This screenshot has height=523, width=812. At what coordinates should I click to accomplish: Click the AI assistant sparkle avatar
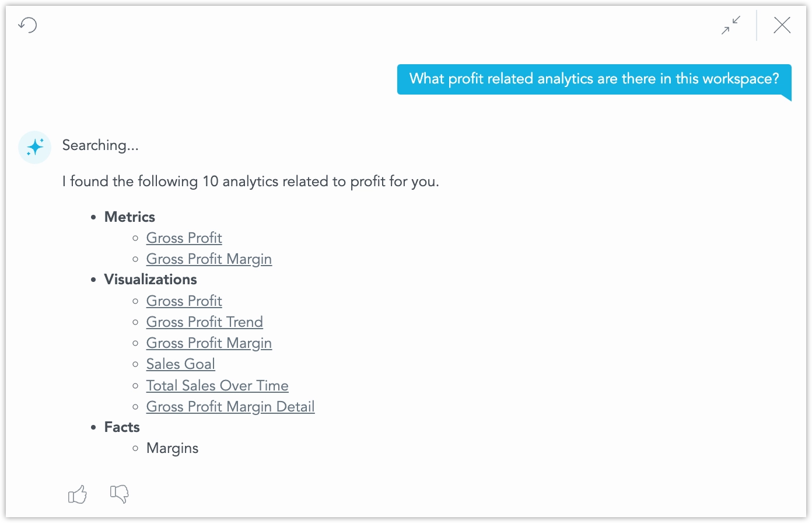pos(34,147)
